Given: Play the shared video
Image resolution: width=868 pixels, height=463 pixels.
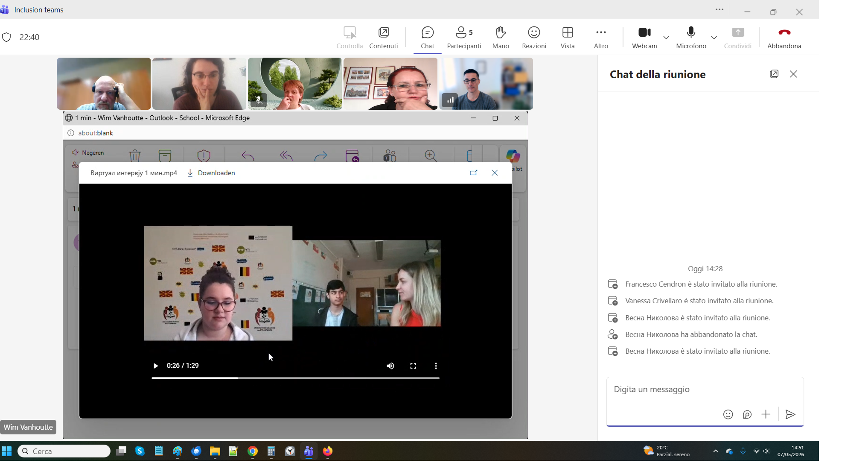Looking at the screenshot, I should pos(155,366).
